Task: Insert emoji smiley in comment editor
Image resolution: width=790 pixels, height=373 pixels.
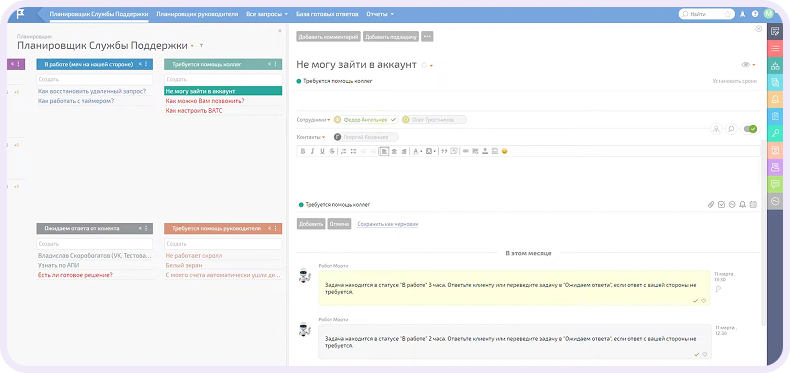Action: pyautogui.click(x=504, y=151)
